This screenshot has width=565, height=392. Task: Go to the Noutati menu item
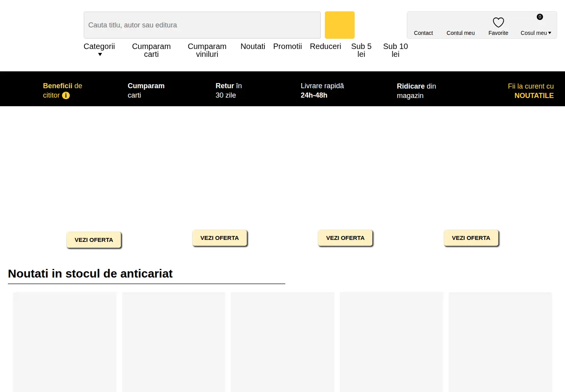[253, 46]
